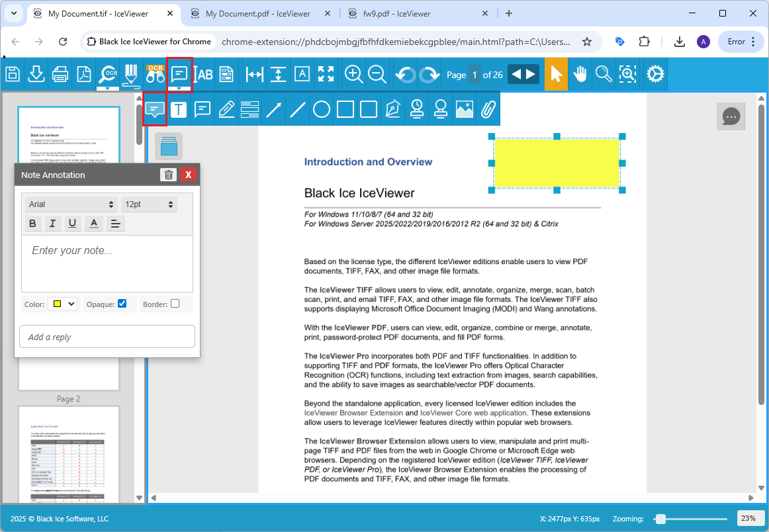The width and height of the screenshot is (769, 532).
Task: Go to the previous page arrow
Action: tap(516, 75)
